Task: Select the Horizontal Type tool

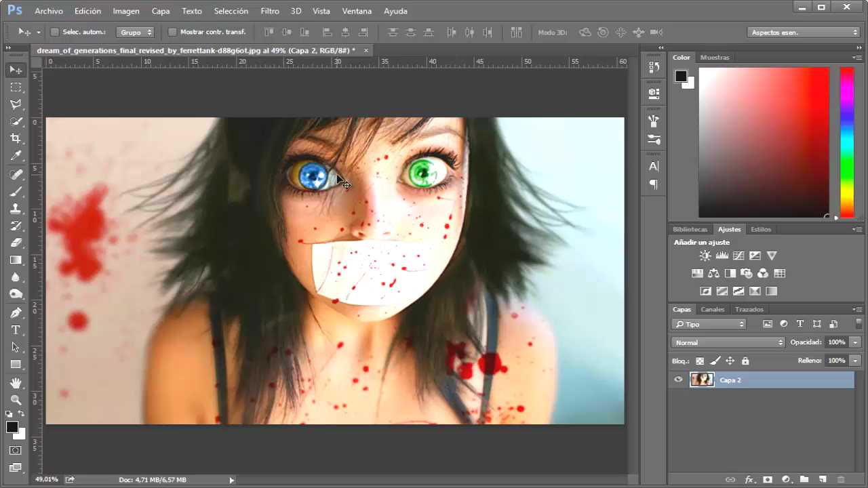Action: (16, 330)
